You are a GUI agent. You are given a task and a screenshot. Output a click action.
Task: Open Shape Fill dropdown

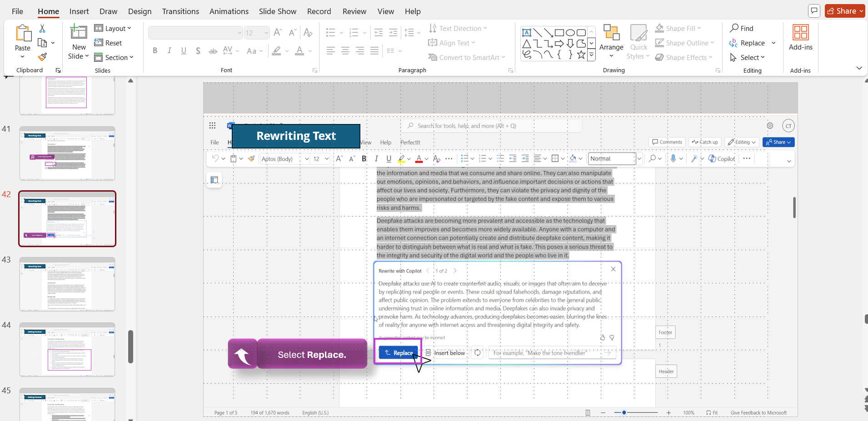[x=678, y=28]
